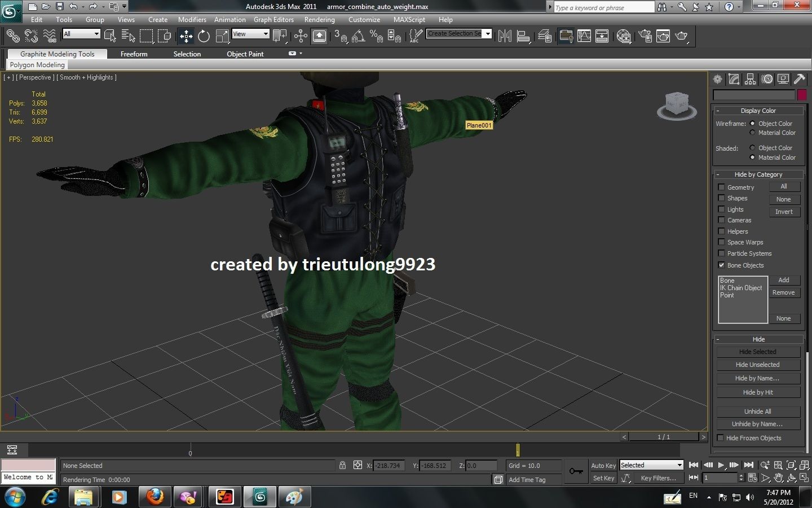Switch to the Object Paint ribbon tab
The height and width of the screenshot is (508, 812).
coord(245,54)
